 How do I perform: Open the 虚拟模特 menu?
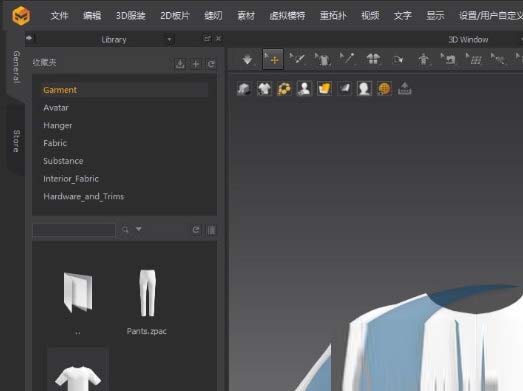point(287,15)
